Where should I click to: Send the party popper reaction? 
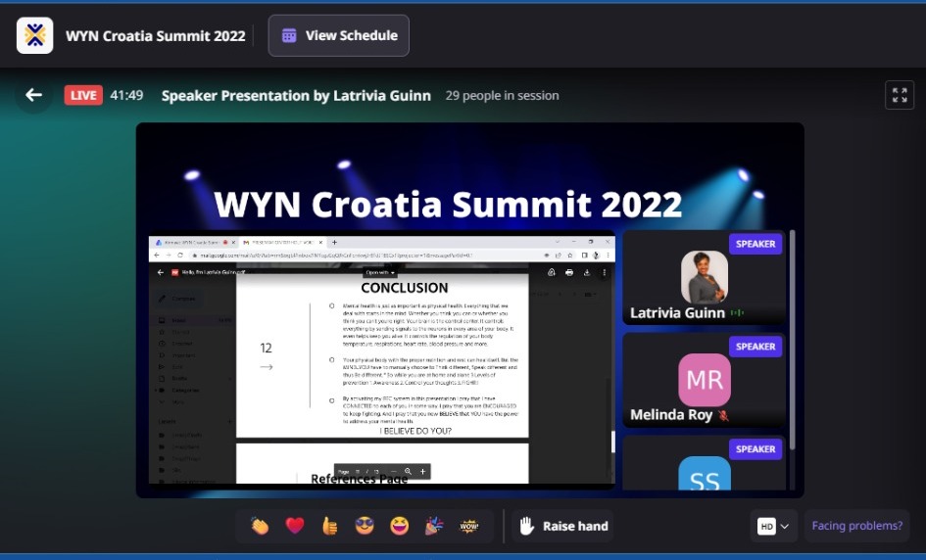point(434,525)
